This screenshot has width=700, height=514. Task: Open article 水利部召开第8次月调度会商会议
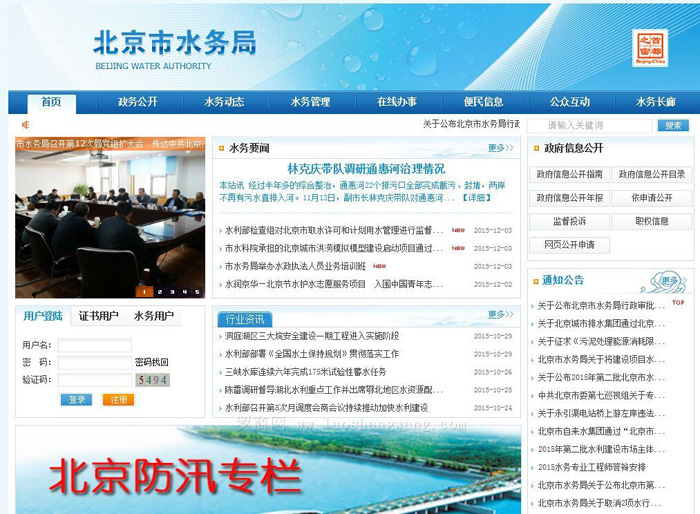(x=326, y=408)
